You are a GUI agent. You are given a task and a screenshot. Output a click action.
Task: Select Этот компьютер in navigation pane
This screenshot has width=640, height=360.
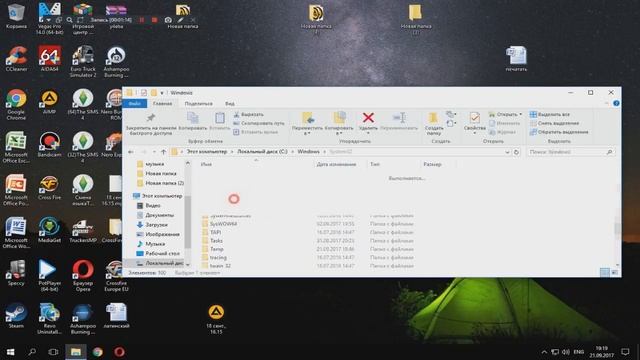[x=158, y=196]
